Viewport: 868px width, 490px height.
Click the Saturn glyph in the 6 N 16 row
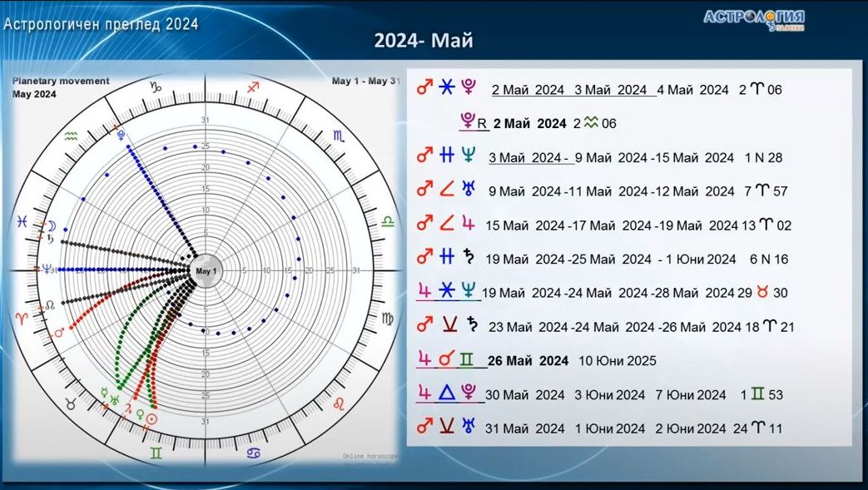coord(469,257)
